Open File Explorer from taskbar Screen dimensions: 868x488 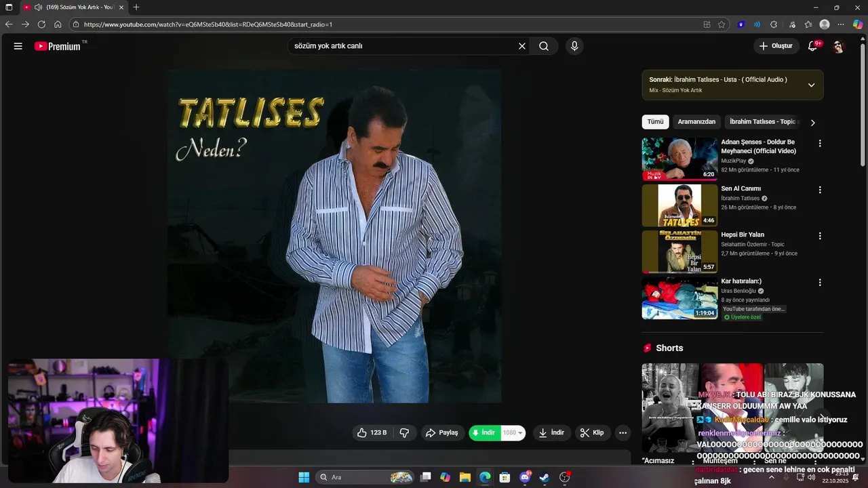(465, 477)
